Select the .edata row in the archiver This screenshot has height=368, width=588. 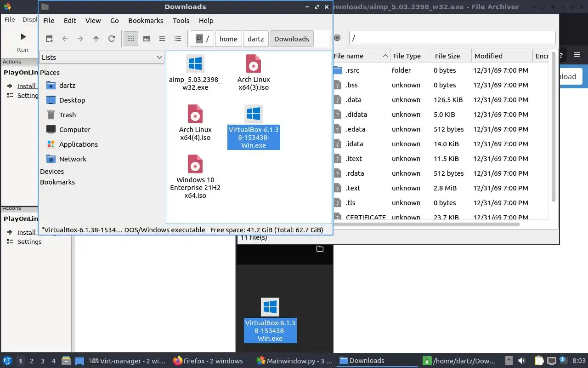point(441,129)
